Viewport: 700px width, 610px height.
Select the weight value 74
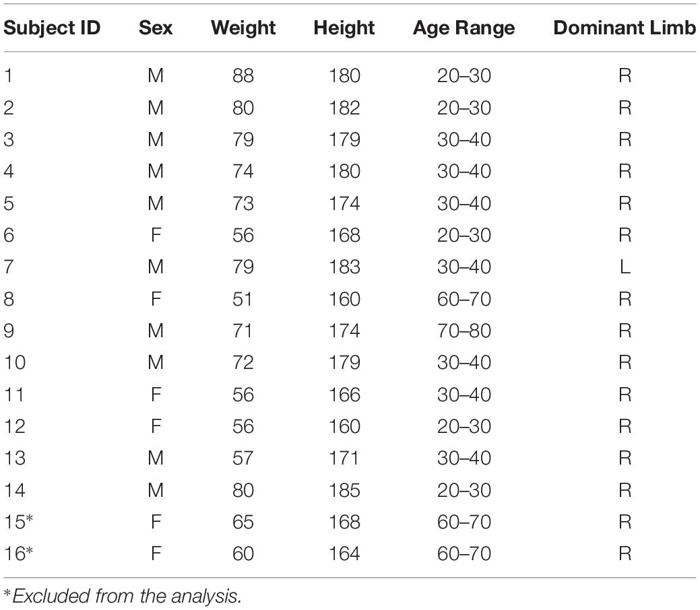click(x=243, y=172)
